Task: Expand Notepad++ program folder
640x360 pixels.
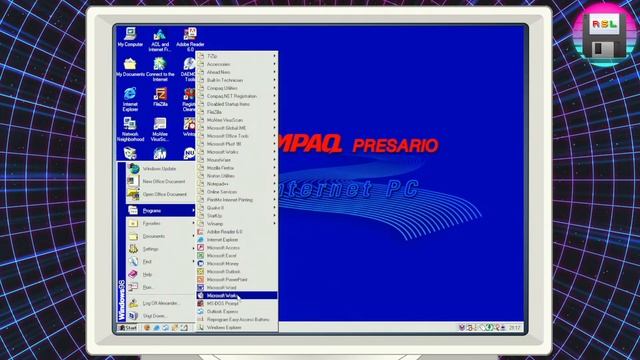Action: 237,184
